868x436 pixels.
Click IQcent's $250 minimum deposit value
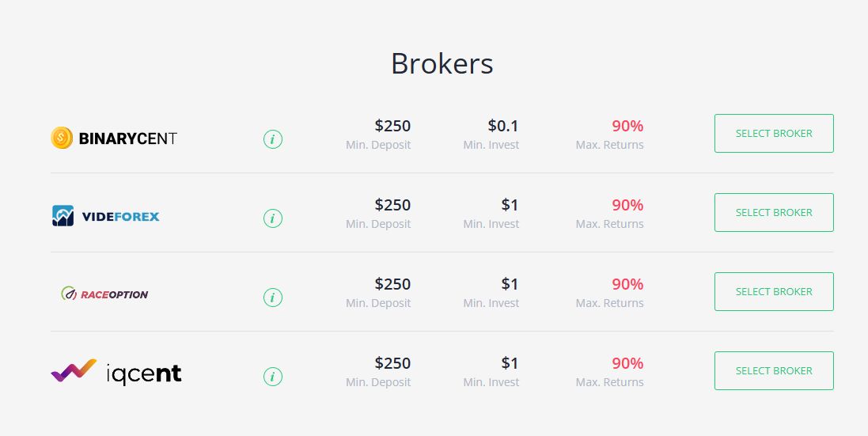coord(392,363)
